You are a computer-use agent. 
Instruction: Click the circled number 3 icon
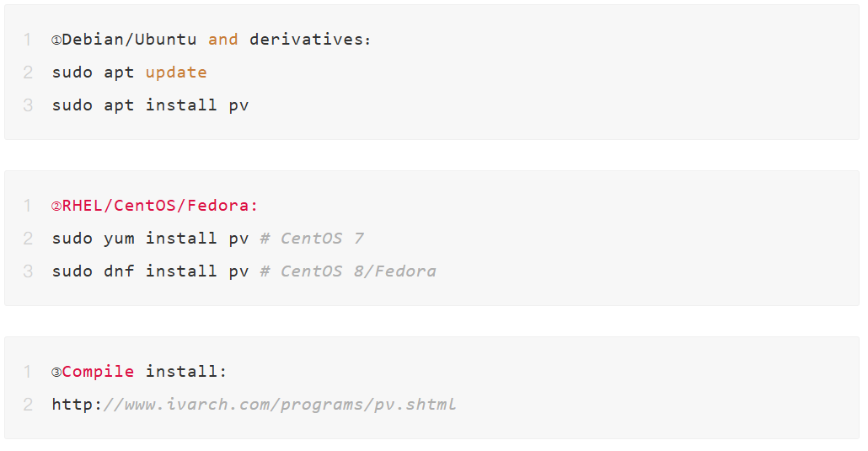(56, 373)
